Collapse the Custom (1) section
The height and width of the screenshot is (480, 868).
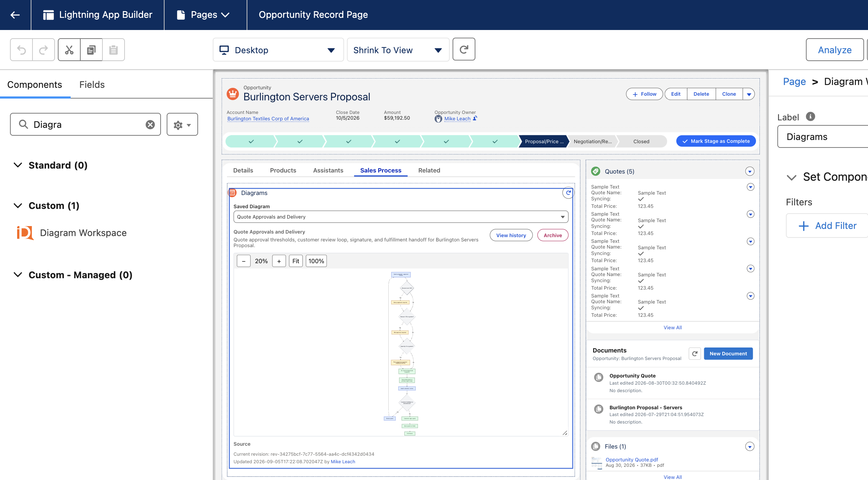[18, 205]
